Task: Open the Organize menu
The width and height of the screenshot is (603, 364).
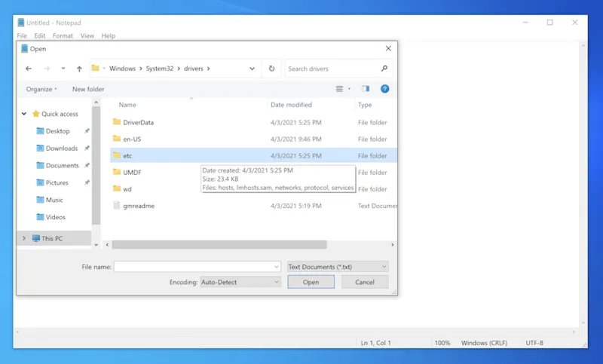Action: tap(41, 89)
